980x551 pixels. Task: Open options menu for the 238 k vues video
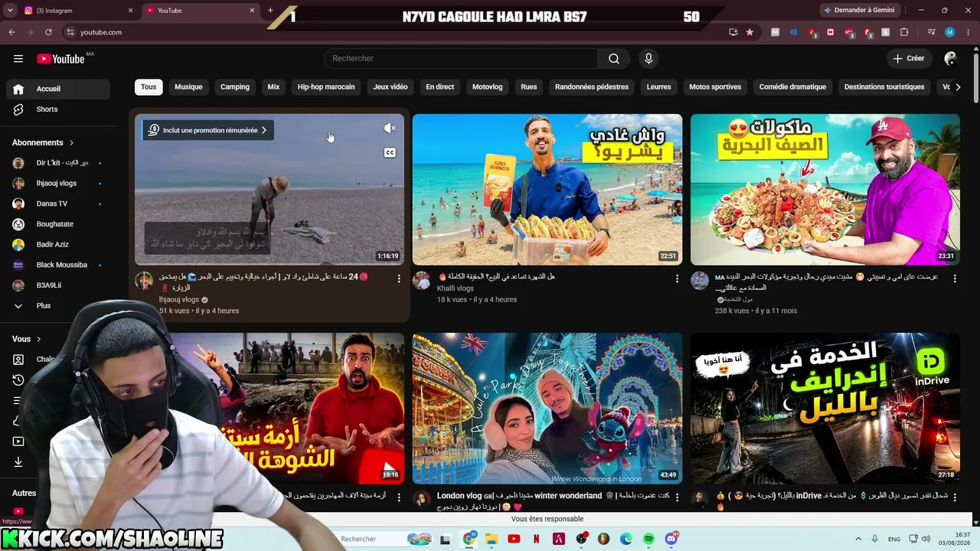pos(954,279)
